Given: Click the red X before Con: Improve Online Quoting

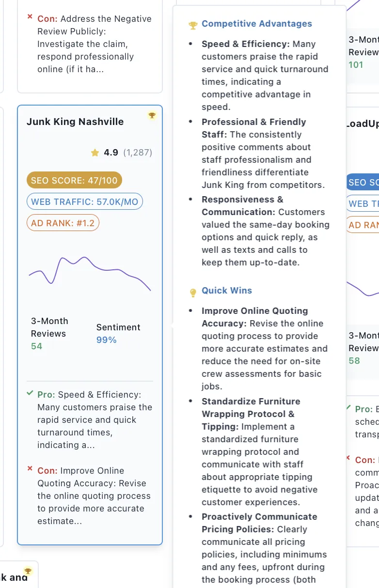Looking at the screenshot, I should click(30, 469).
